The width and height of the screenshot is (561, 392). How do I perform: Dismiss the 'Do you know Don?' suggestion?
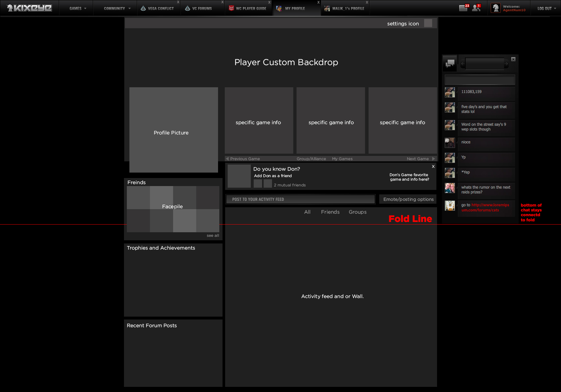(x=433, y=166)
